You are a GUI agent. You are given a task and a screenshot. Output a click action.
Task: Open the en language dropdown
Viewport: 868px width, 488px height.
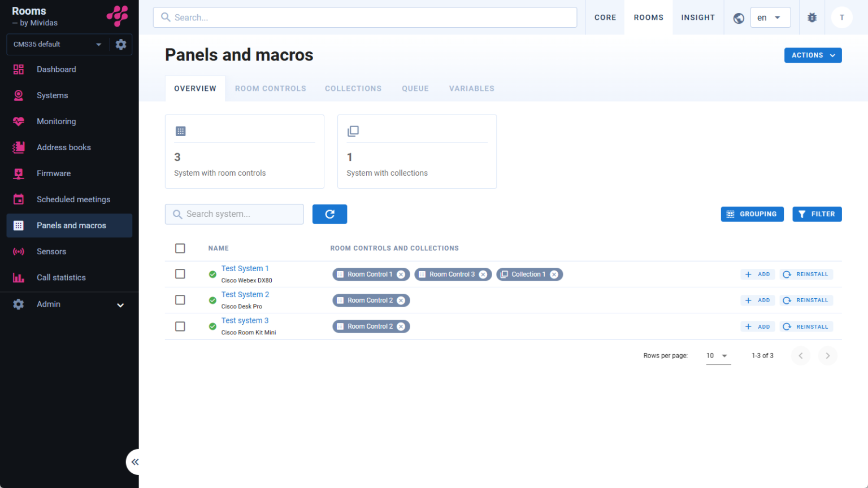point(770,18)
